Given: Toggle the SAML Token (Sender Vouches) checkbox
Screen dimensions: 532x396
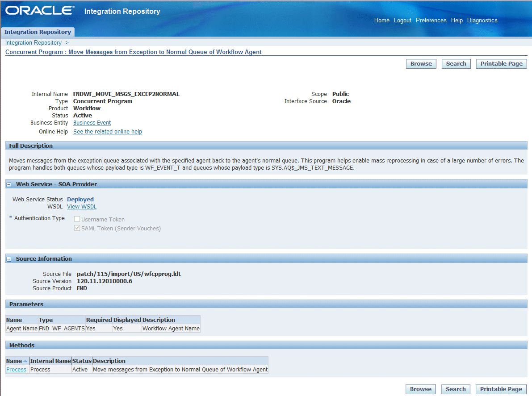Looking at the screenshot, I should coord(77,228).
